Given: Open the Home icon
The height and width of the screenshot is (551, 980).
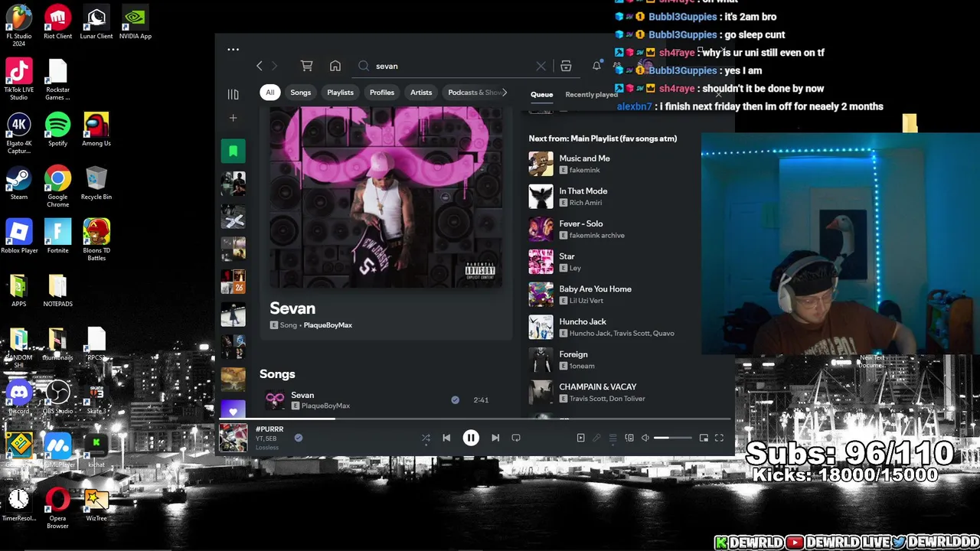Looking at the screenshot, I should pos(335,67).
